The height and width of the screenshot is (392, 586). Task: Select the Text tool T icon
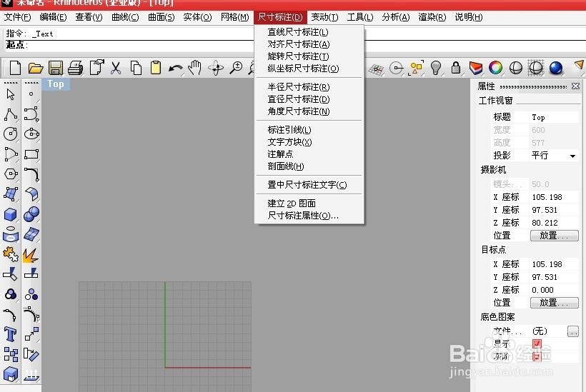(11, 334)
